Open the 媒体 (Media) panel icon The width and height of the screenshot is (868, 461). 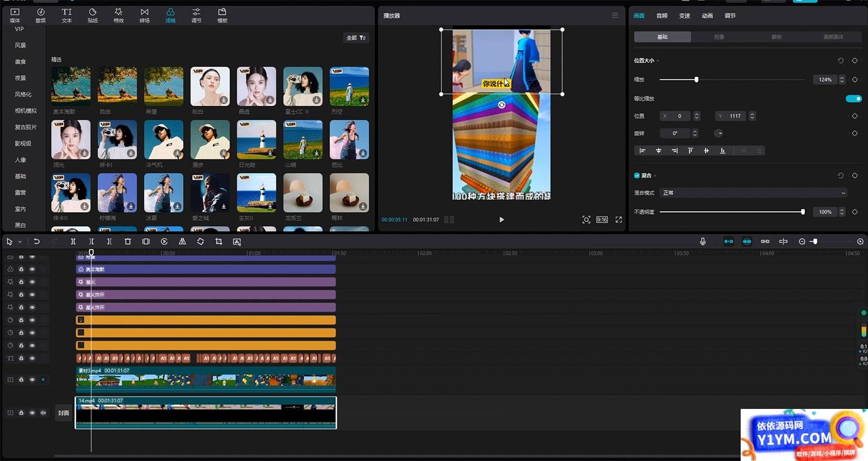[14, 15]
